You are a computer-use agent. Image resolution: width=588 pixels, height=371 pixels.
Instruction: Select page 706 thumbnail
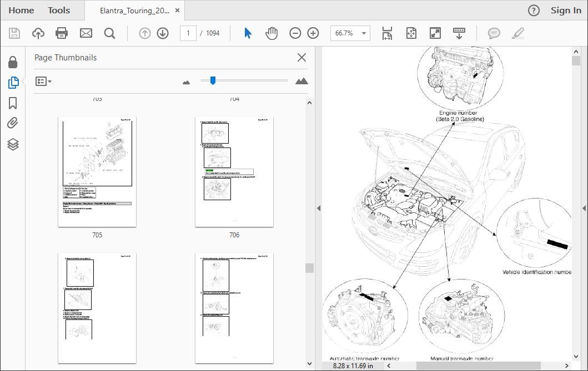tap(234, 172)
